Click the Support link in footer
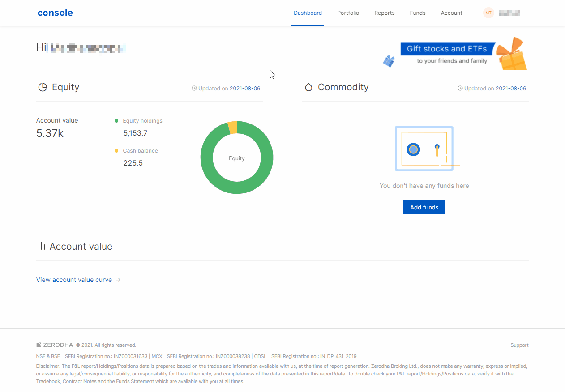The width and height of the screenshot is (565, 392). pos(519,345)
